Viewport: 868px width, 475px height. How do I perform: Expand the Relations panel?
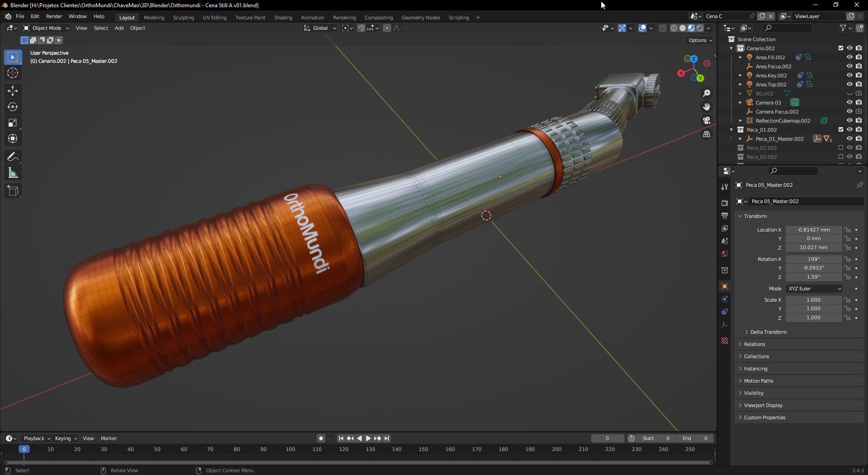tap(754, 344)
